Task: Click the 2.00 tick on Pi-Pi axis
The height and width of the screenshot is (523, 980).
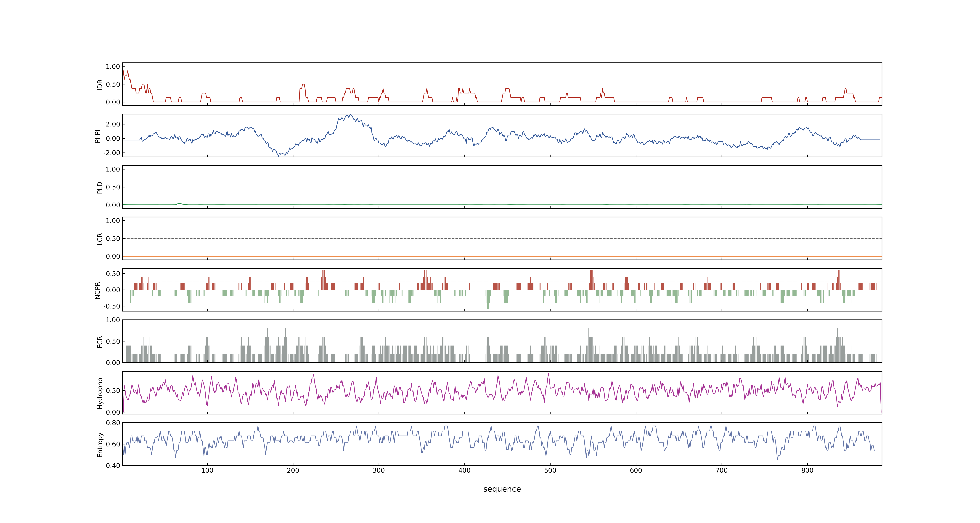Action: [113, 124]
